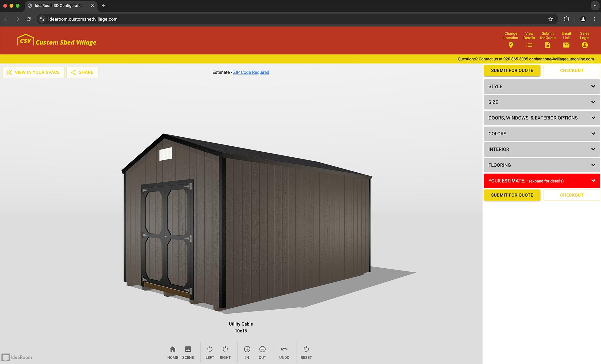Undo the last change
Image resolution: width=601 pixels, height=364 pixels.
coord(284,349)
